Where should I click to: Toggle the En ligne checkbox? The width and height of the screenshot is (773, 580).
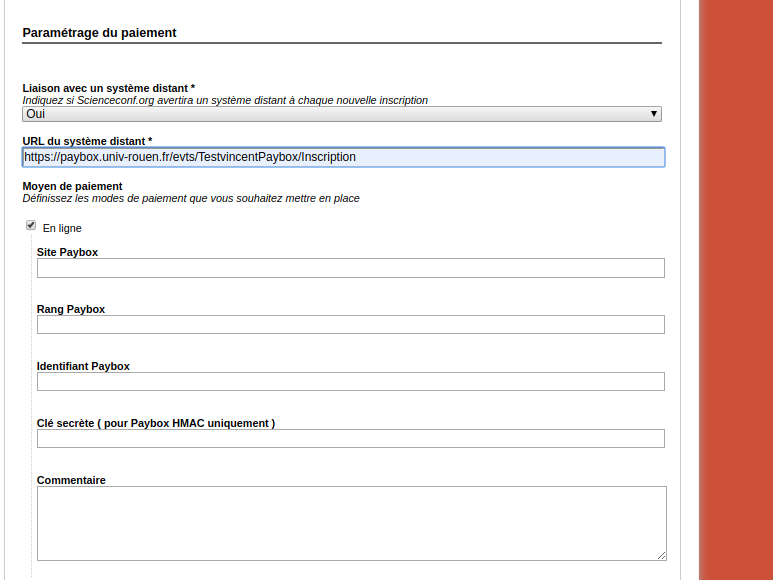[31, 226]
